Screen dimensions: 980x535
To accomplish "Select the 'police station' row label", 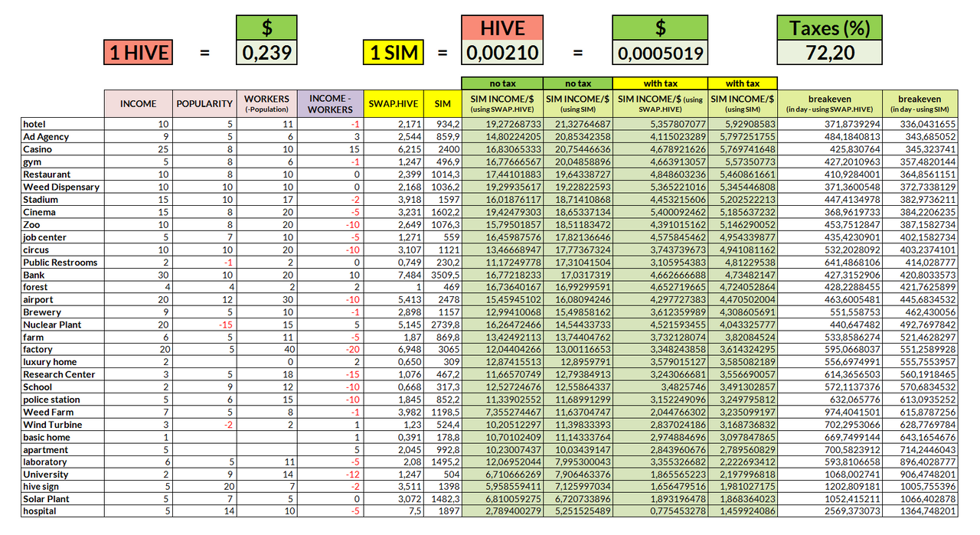I will (63, 400).
